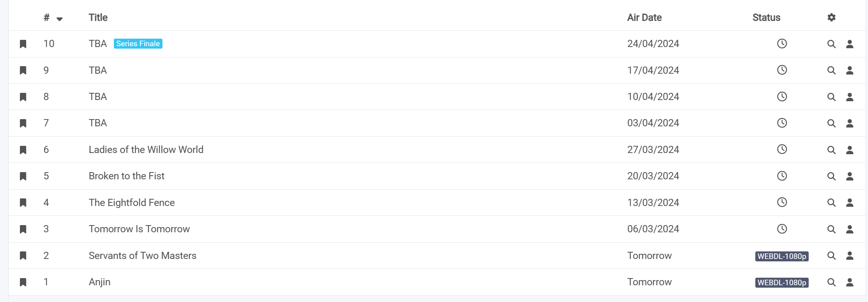Open table column options gear
Viewport: 868px width, 302px height.
tap(831, 18)
